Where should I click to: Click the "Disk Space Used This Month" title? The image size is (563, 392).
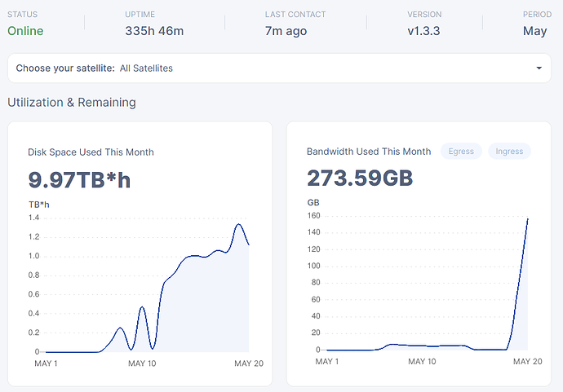pos(91,152)
